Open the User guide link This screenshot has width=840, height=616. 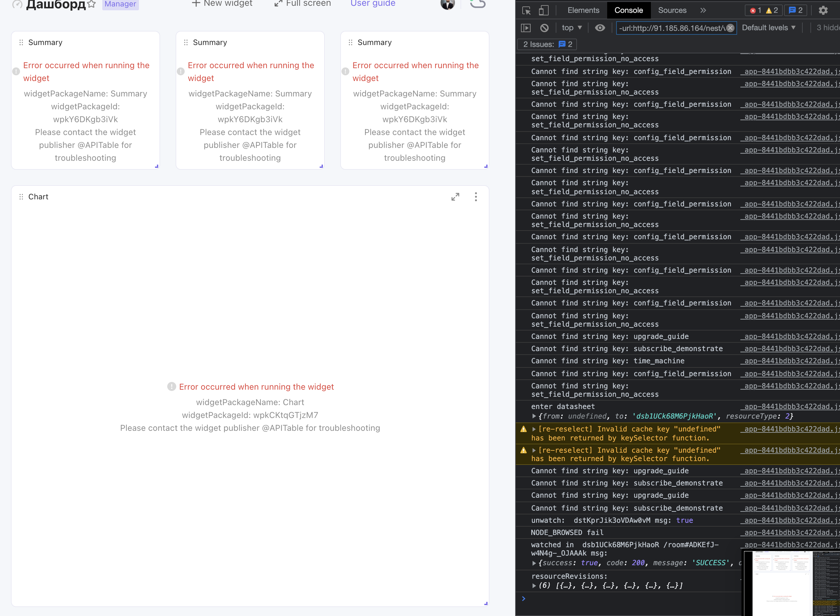point(373,3)
